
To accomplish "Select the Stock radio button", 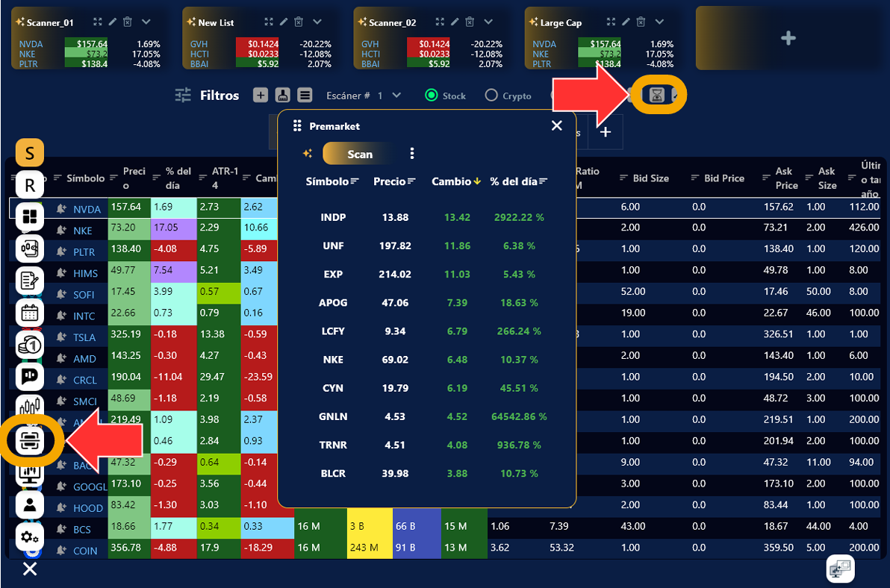I will [431, 96].
